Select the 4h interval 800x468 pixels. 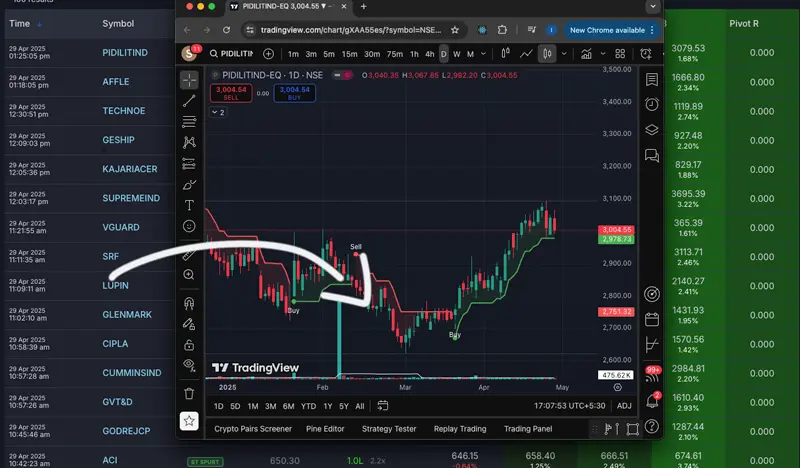pyautogui.click(x=430, y=54)
